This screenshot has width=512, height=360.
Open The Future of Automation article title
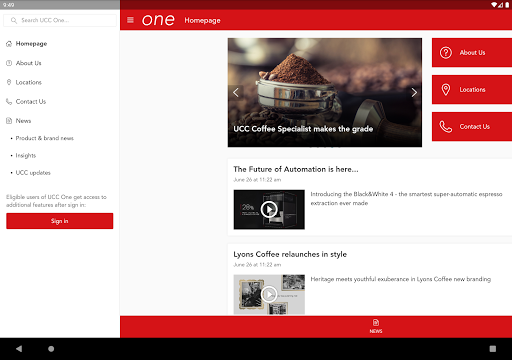pyautogui.click(x=296, y=169)
